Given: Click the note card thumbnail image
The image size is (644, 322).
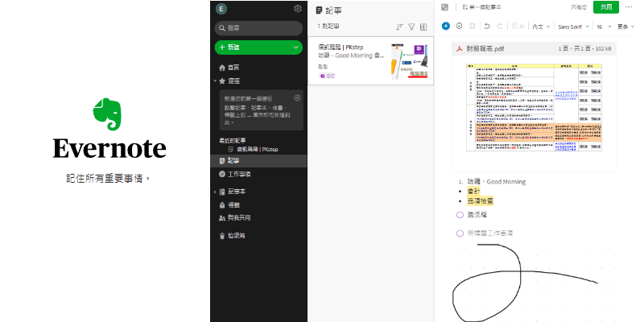Looking at the screenshot, I should [x=409, y=60].
